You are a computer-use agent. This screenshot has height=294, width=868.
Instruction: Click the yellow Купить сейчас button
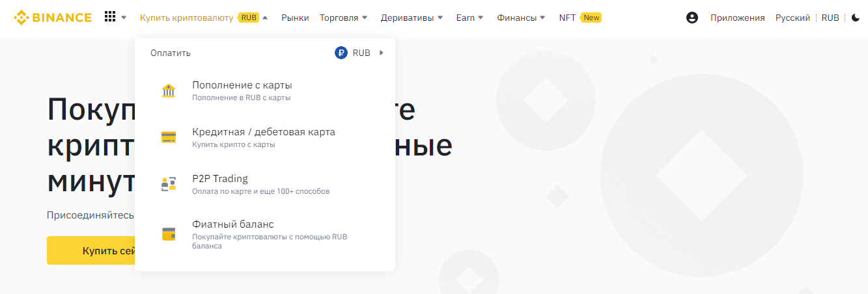point(91,250)
